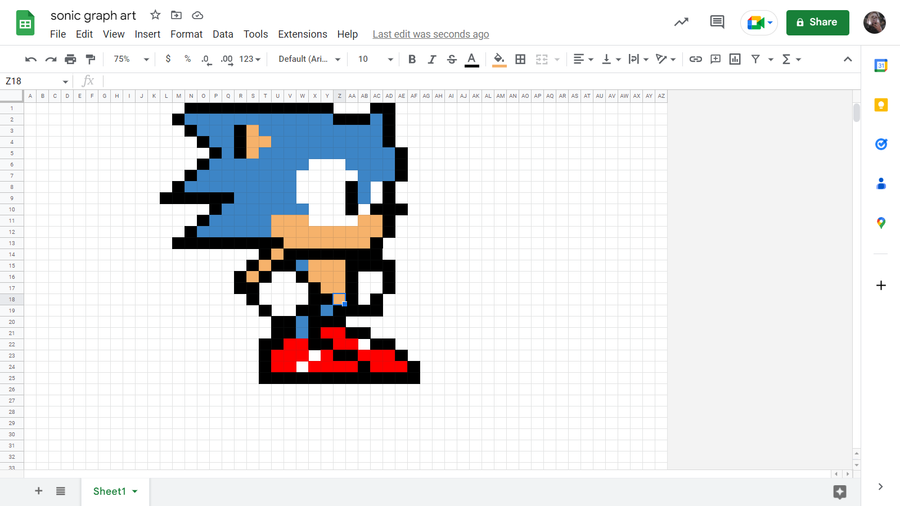
Task: Open Tasks side panel
Action: pos(880,144)
